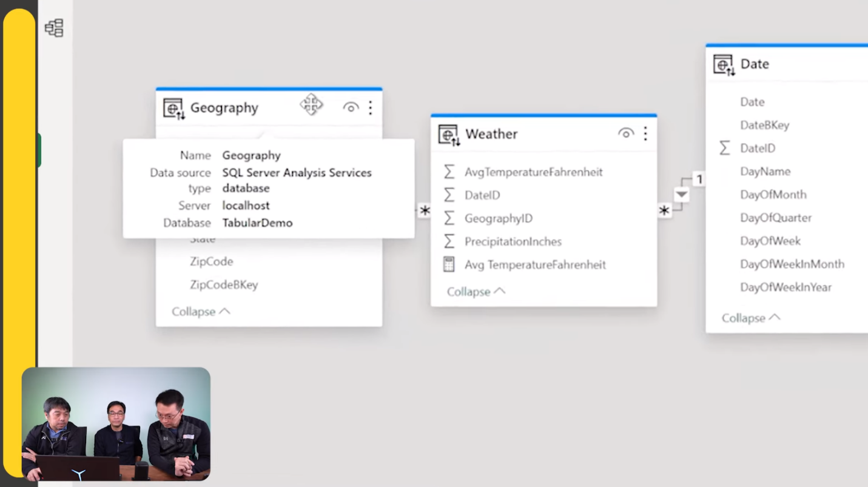Image resolution: width=868 pixels, height=487 pixels.
Task: Open the Geography table's more options menu
Action: [x=370, y=107]
